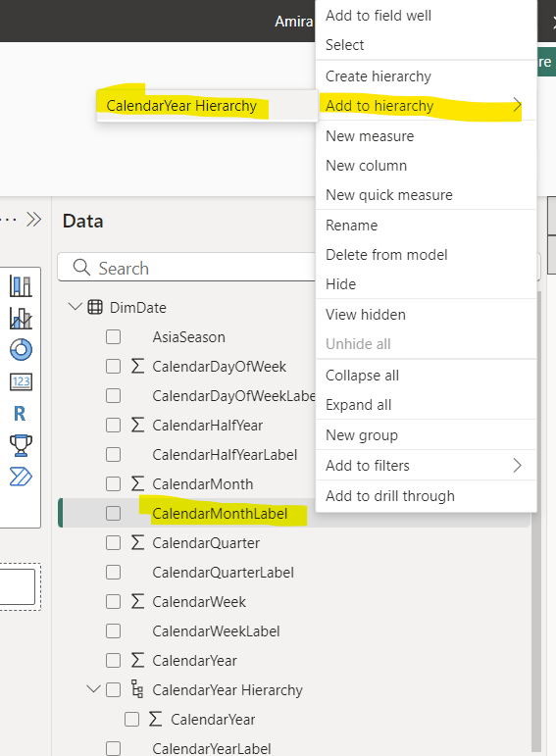Choose the donut chart visual icon

point(21,350)
